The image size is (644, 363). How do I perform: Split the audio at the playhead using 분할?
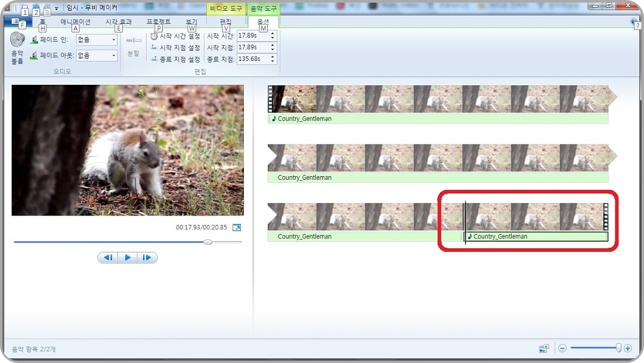133,48
